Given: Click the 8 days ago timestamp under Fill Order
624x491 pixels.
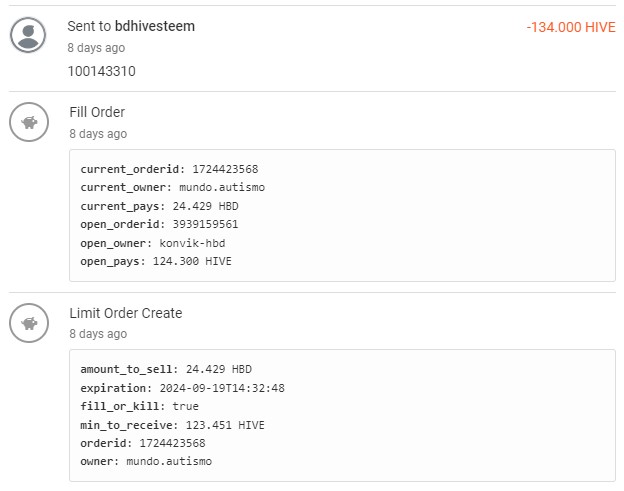Looking at the screenshot, I should pyautogui.click(x=98, y=134).
